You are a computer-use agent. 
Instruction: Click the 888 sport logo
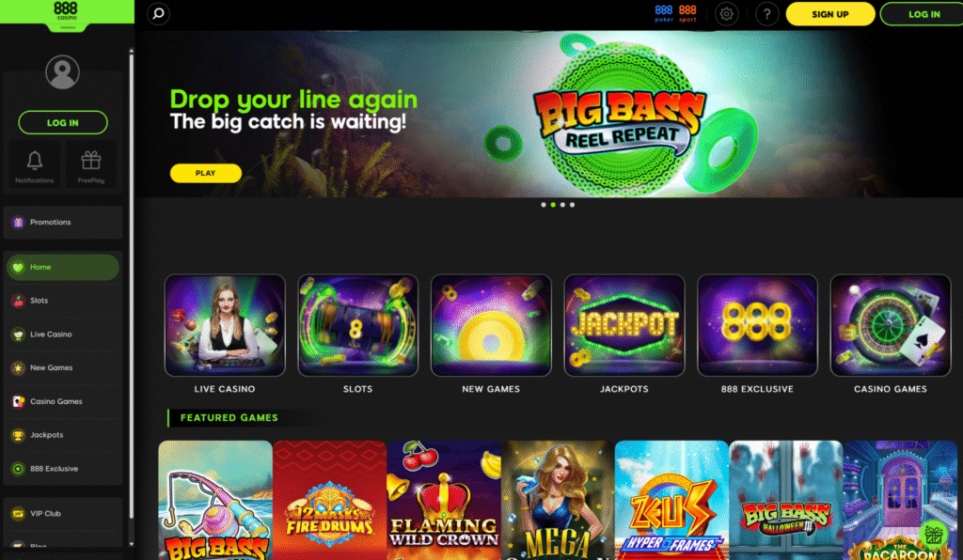[x=687, y=13]
